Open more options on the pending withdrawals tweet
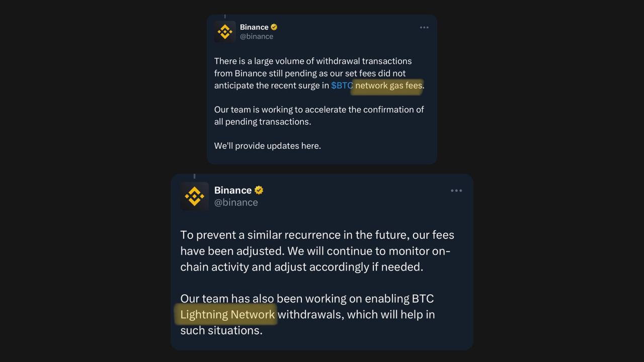Screen dimensions: 644x362 coord(424,28)
